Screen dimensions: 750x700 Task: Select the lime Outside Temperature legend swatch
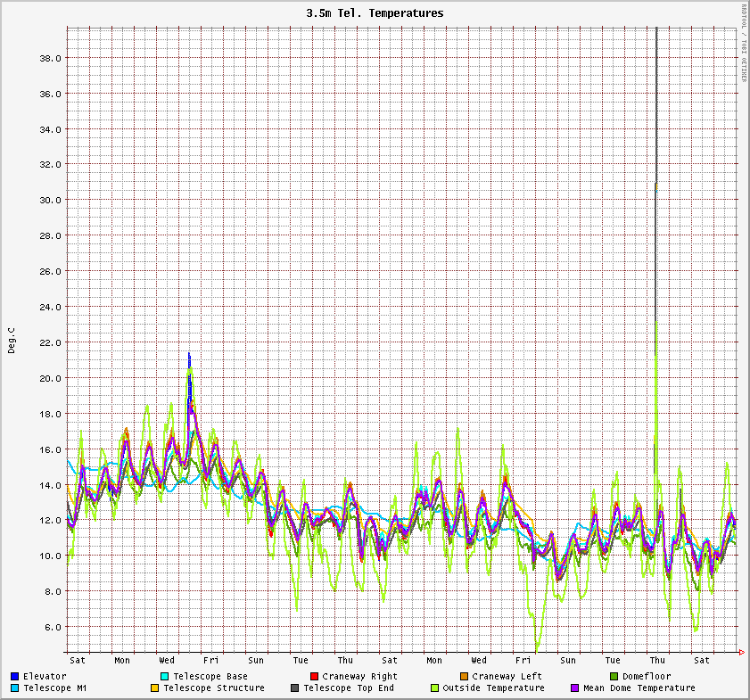point(434,688)
